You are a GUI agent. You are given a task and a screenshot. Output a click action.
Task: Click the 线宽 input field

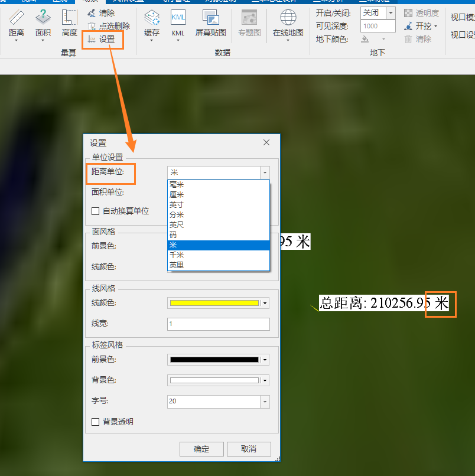[219, 324]
